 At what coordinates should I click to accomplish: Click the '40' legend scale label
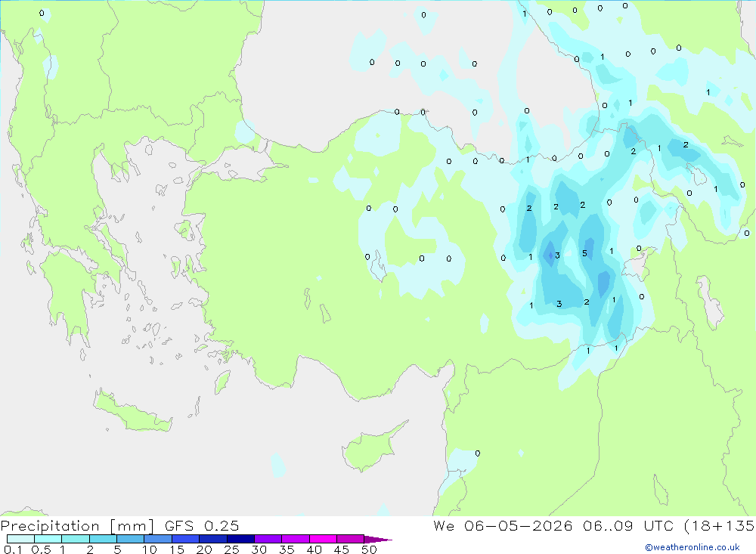tap(314, 549)
